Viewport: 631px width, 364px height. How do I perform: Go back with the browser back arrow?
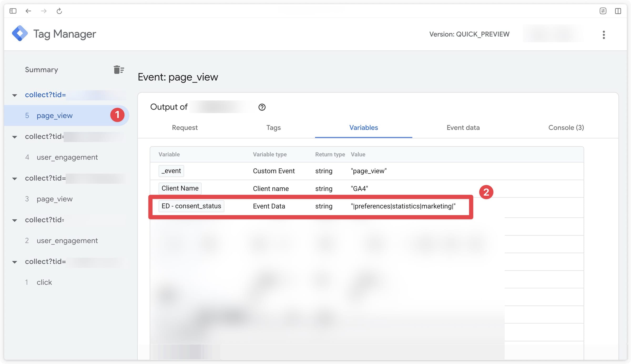[x=28, y=11]
